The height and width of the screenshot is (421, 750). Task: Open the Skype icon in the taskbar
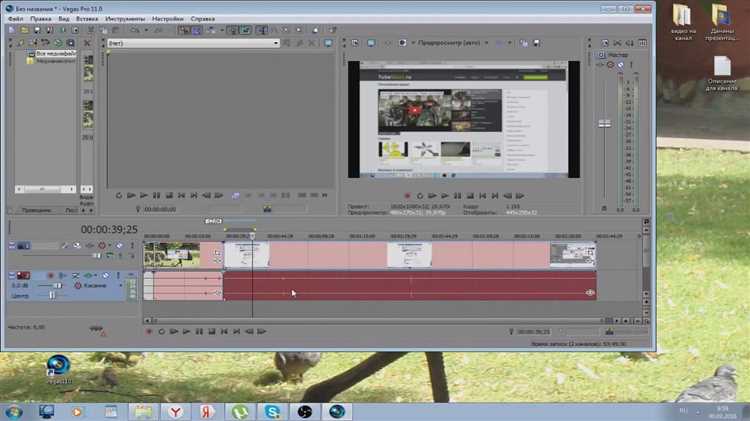pos(272,410)
